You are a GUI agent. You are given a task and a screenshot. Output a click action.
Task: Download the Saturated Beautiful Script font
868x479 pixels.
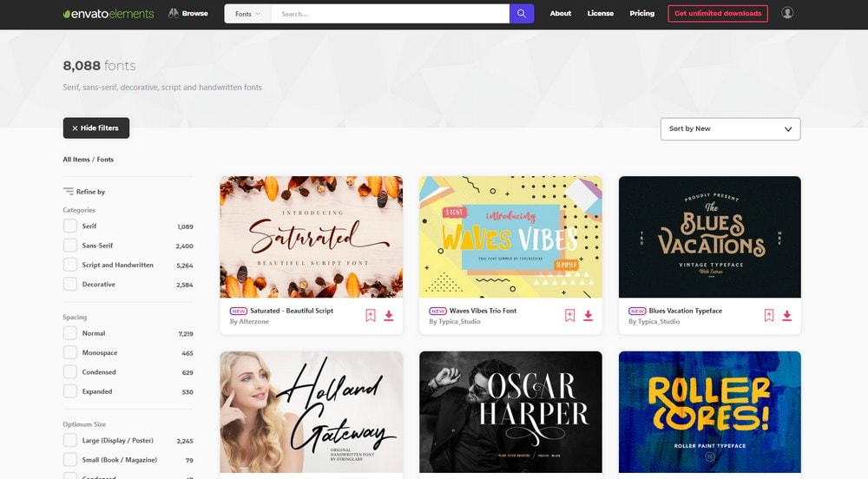tap(389, 316)
